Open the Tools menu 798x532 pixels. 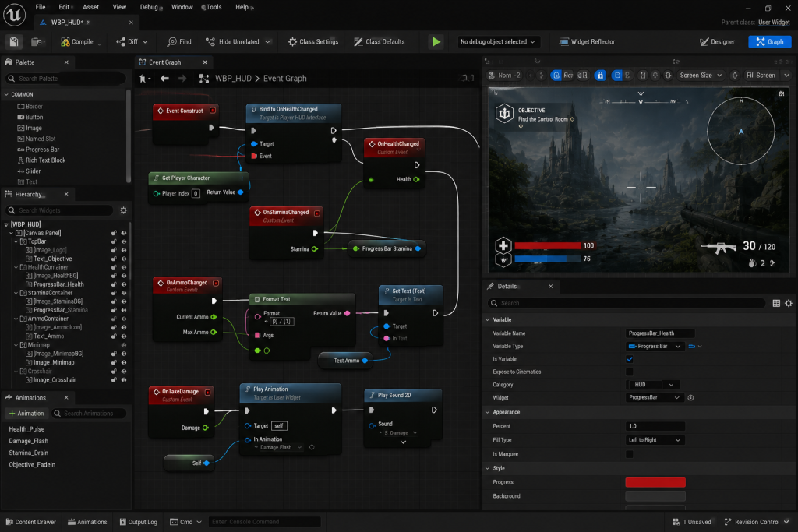(x=214, y=7)
